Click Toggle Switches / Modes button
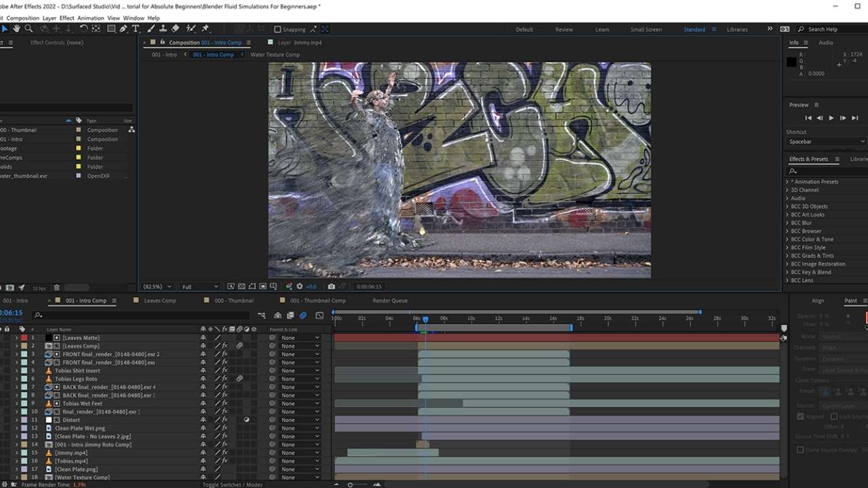The width and height of the screenshot is (868, 488). pyautogui.click(x=233, y=485)
